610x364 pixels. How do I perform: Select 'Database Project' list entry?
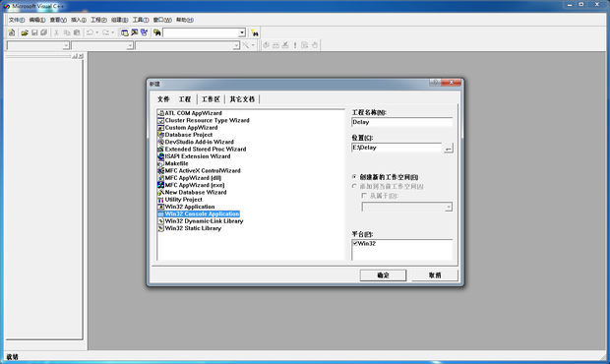coord(185,135)
